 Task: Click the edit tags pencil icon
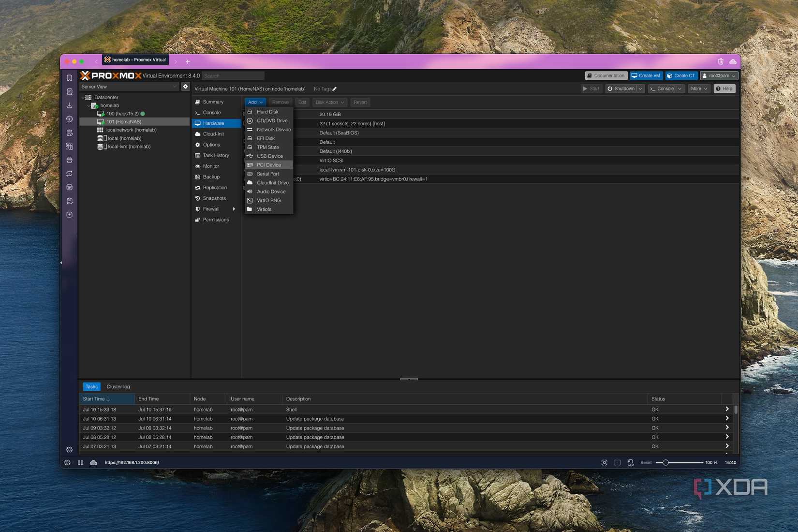[x=334, y=89]
